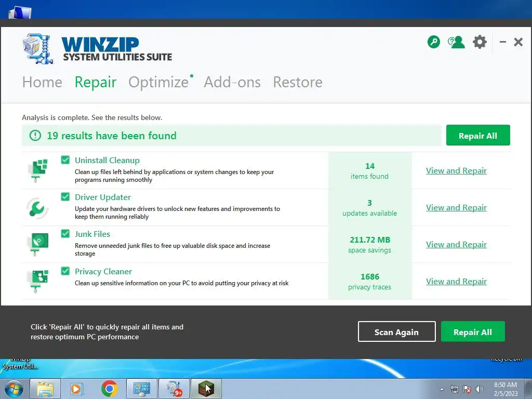View and Repair Privacy Cleaner traces

(x=456, y=282)
